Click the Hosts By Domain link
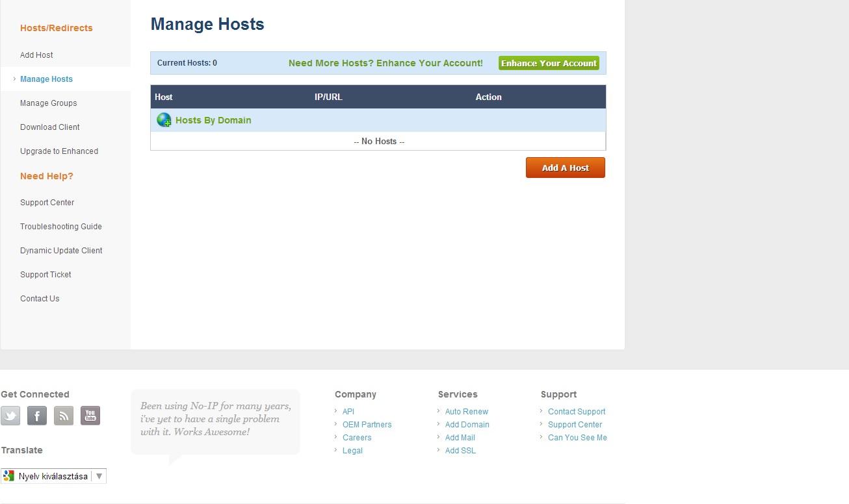 click(213, 120)
